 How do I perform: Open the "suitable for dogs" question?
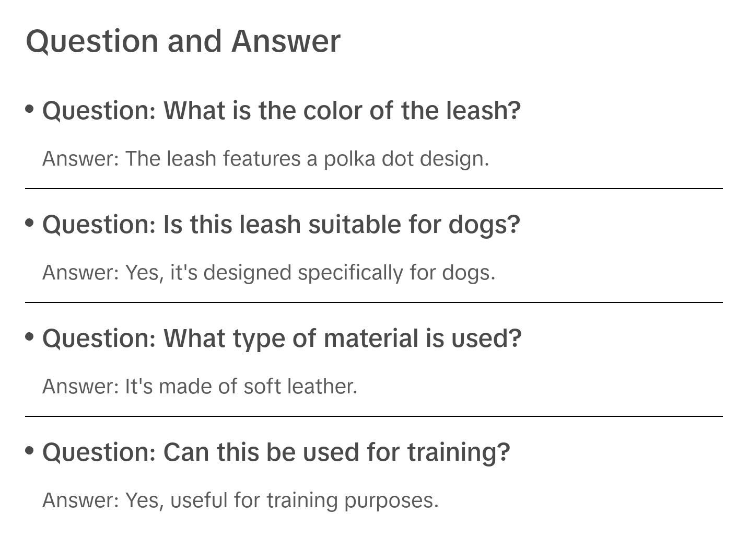(281, 225)
